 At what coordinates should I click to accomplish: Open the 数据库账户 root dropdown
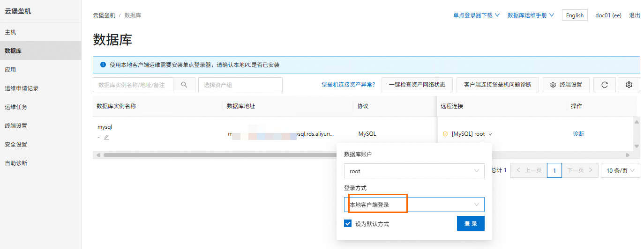414,171
